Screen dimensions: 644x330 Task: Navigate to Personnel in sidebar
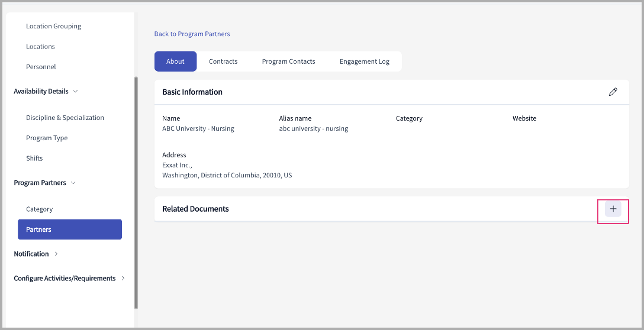coord(41,67)
